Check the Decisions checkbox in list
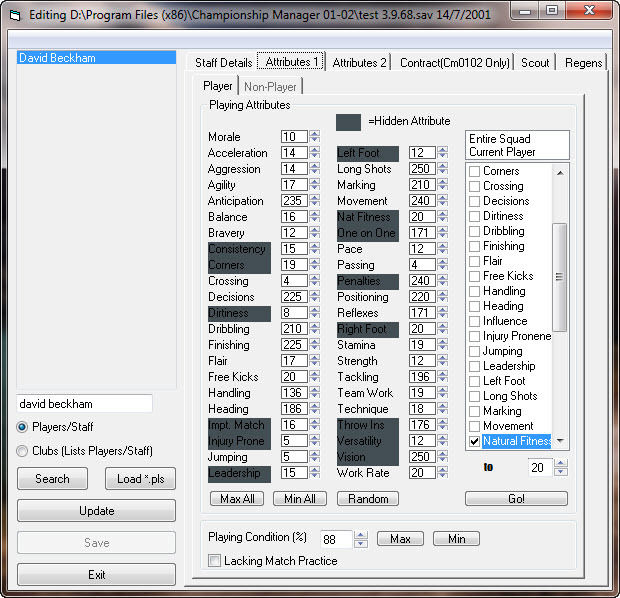The width and height of the screenshot is (620, 598). click(x=474, y=201)
